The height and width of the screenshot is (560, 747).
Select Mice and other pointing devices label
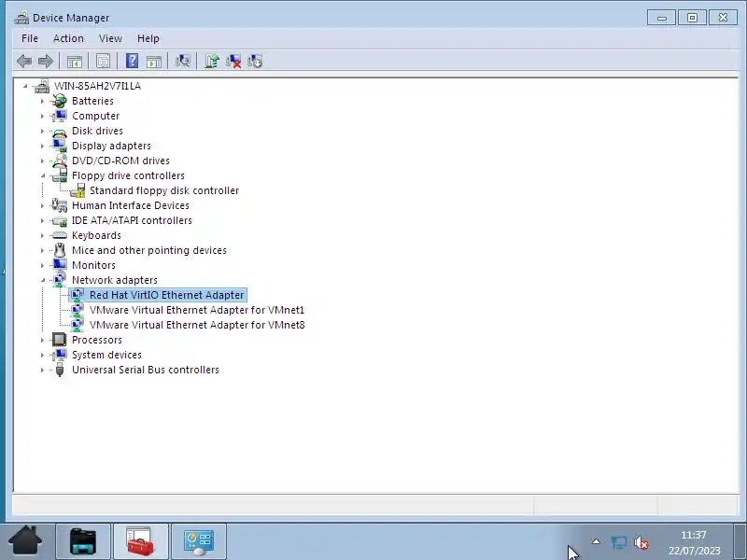(149, 250)
